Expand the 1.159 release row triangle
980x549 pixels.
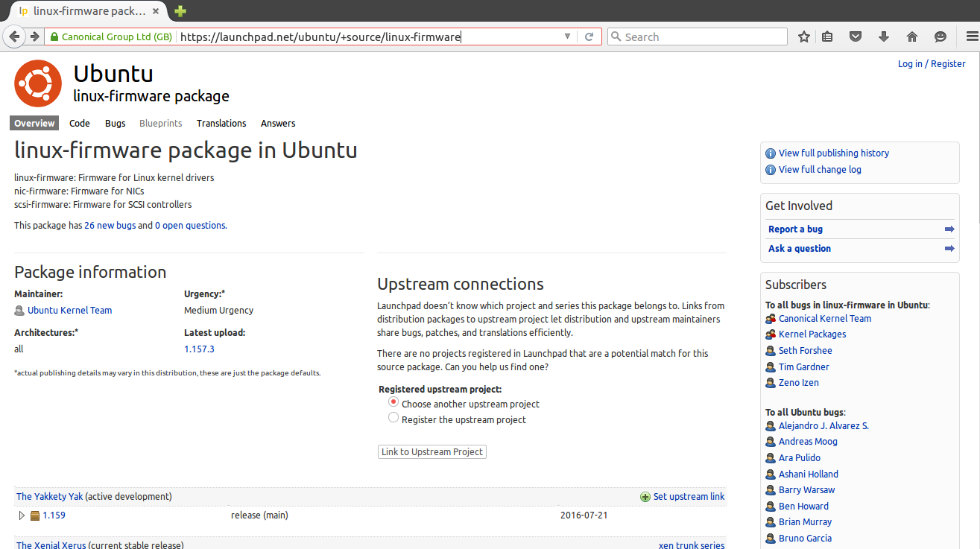click(22, 515)
